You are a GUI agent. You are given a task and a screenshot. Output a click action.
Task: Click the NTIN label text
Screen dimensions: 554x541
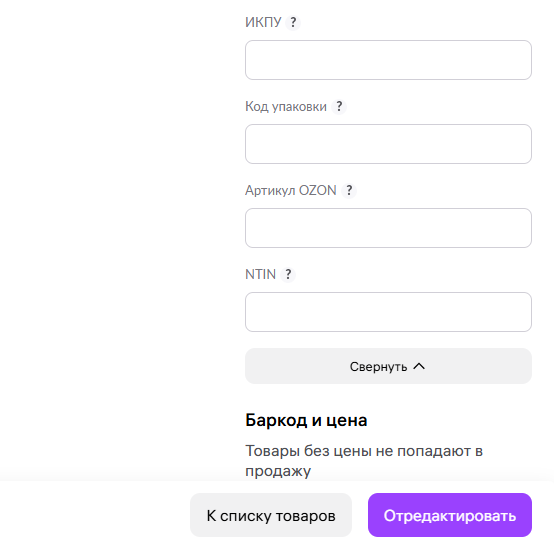[260, 274]
